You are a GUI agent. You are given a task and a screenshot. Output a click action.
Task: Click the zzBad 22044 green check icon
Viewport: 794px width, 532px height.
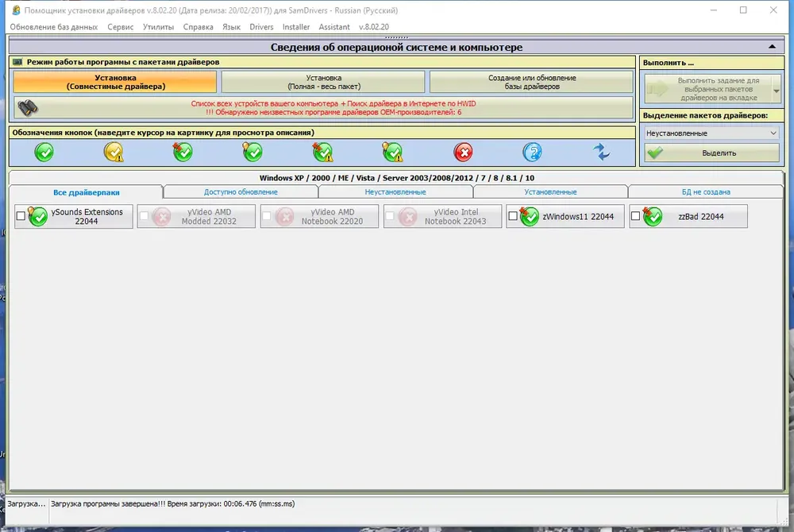(652, 216)
